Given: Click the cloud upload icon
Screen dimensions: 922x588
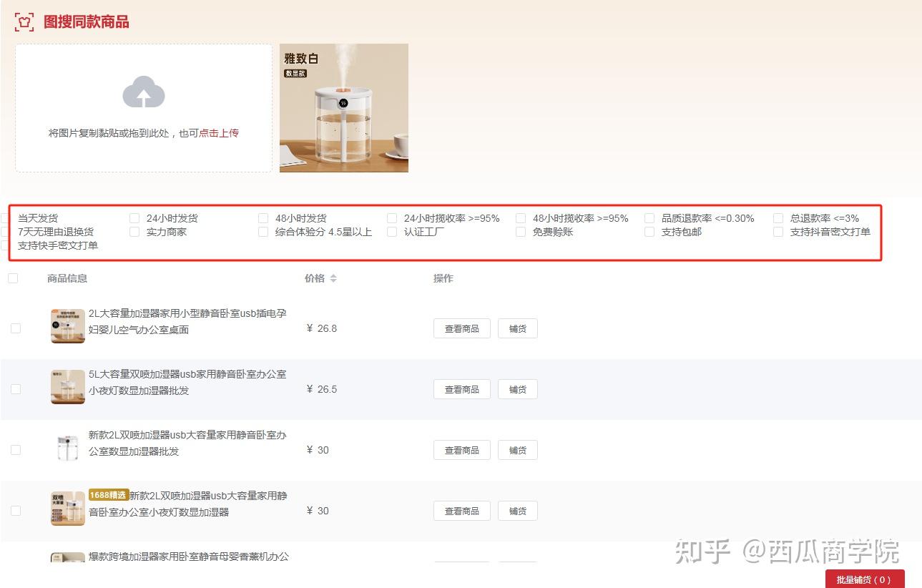Looking at the screenshot, I should pos(143,93).
